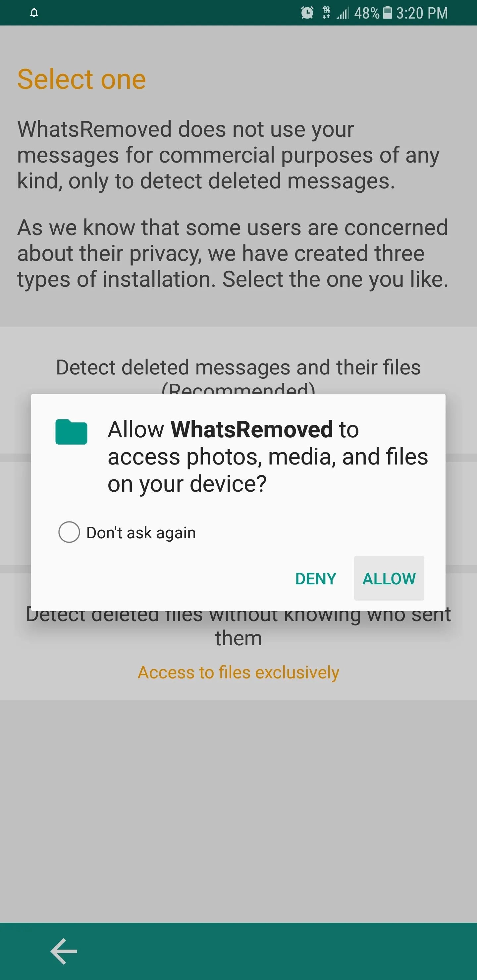Tap the teal folder icon in dialog

click(x=71, y=432)
